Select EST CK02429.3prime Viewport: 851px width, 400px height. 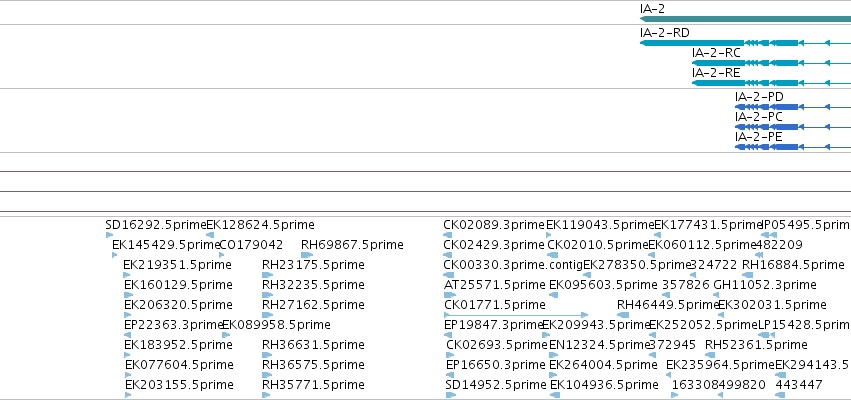coord(494,245)
